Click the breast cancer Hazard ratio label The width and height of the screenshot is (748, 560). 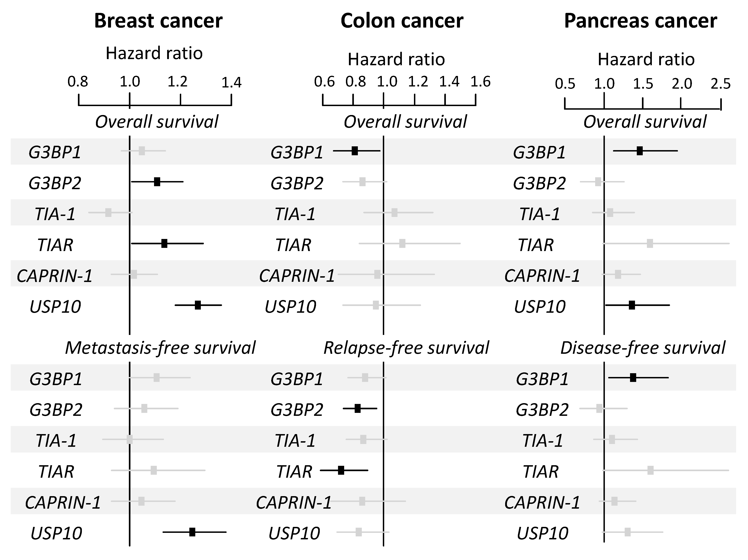pos(154,53)
